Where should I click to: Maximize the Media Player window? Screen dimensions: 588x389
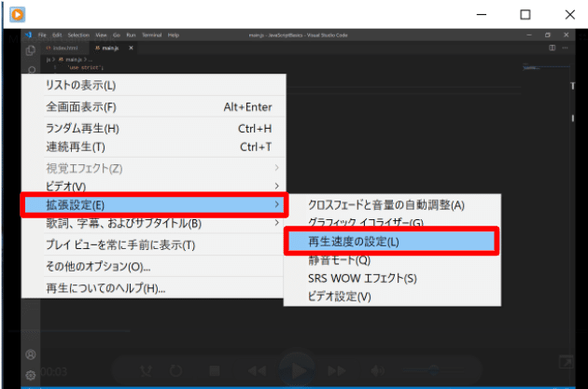525,15
